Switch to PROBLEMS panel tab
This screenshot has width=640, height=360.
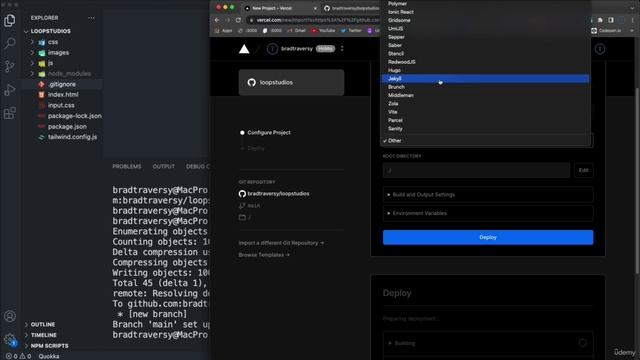pyautogui.click(x=127, y=167)
